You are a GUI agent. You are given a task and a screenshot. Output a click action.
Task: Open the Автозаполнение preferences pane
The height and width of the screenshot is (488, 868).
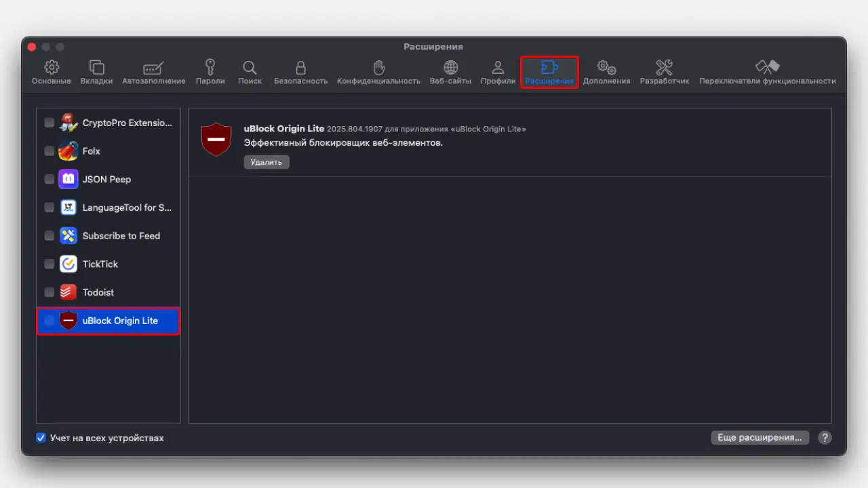click(x=154, y=73)
